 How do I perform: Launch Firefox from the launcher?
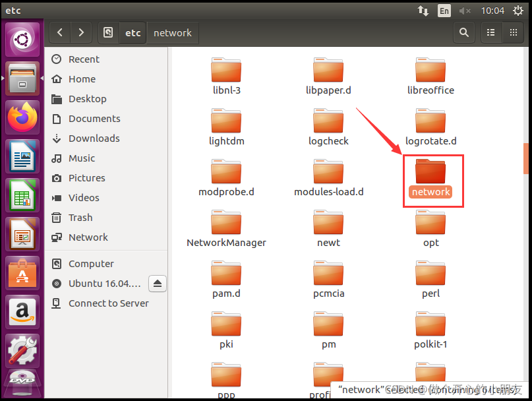pos(22,117)
